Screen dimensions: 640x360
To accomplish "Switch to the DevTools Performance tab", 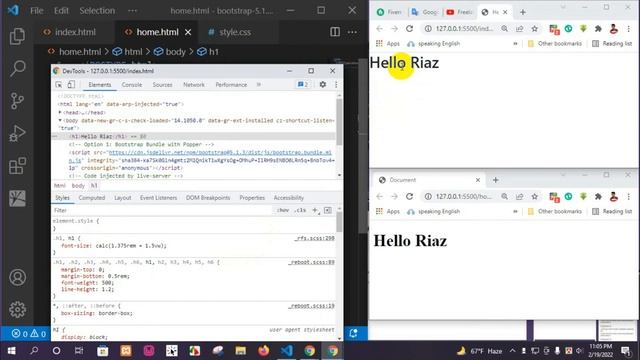I will point(231,84).
